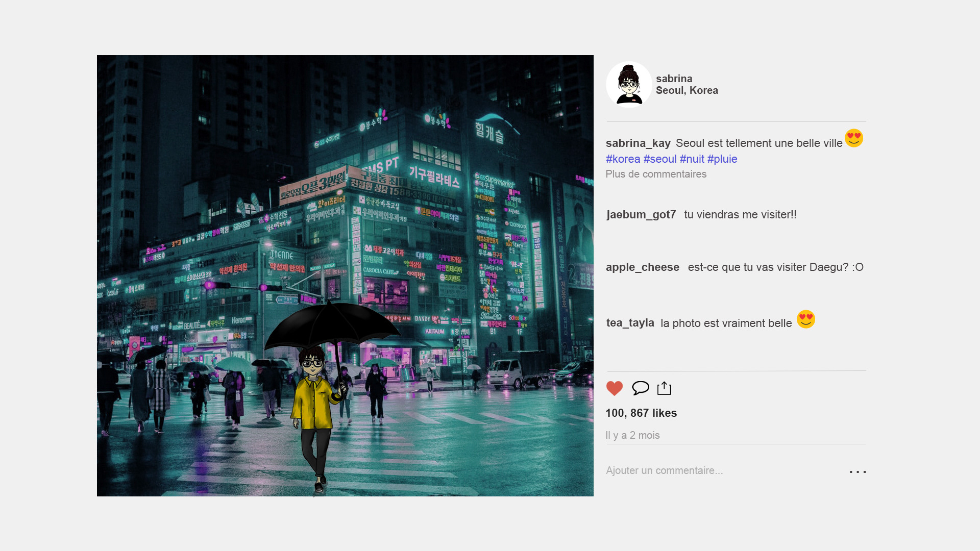Open jaebum_got7 commenter profile
The width and height of the screenshot is (980, 551).
pos(641,215)
